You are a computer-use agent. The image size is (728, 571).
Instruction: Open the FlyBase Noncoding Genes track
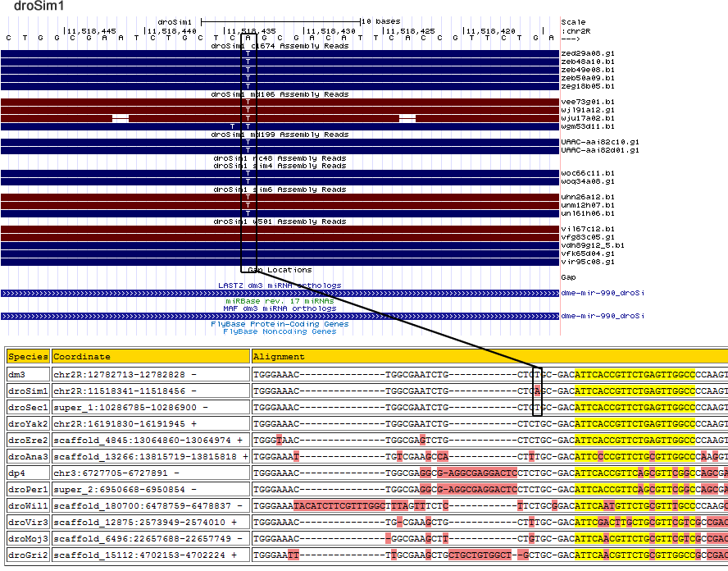pyautogui.click(x=280, y=331)
